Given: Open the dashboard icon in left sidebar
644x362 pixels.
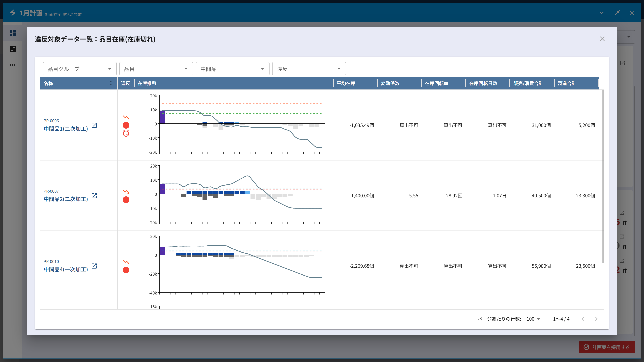Looking at the screenshot, I should pos(13,33).
